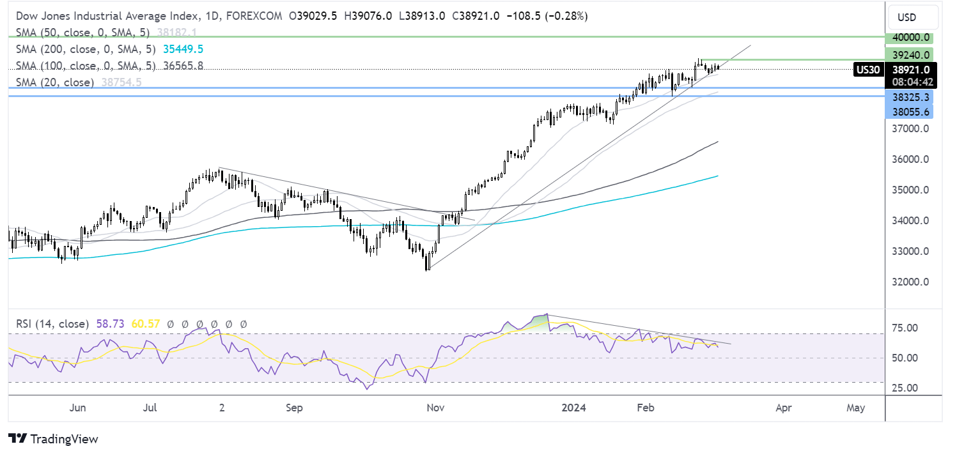Click the 36000.0 price axis label

pos(910,159)
